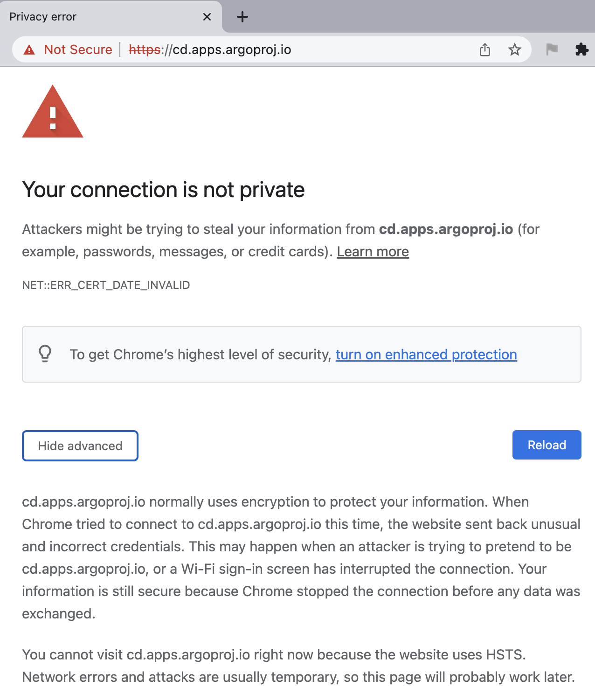Collapse details with the Hide advanced button
The image size is (595, 700).
tap(80, 446)
